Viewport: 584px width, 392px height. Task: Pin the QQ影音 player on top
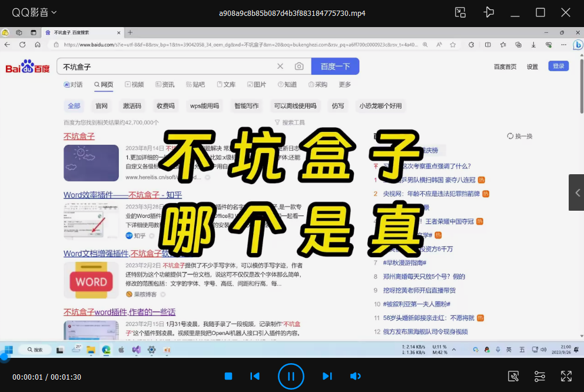click(489, 12)
